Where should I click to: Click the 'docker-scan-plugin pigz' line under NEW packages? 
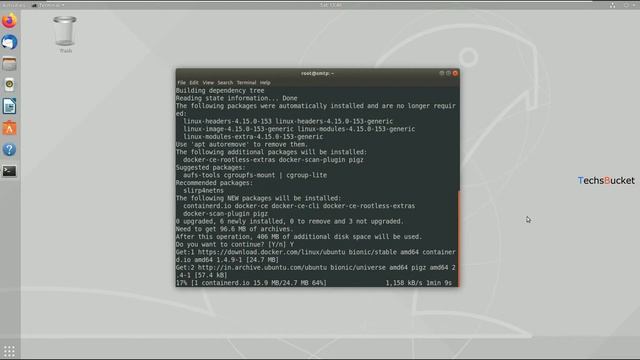pos(225,213)
